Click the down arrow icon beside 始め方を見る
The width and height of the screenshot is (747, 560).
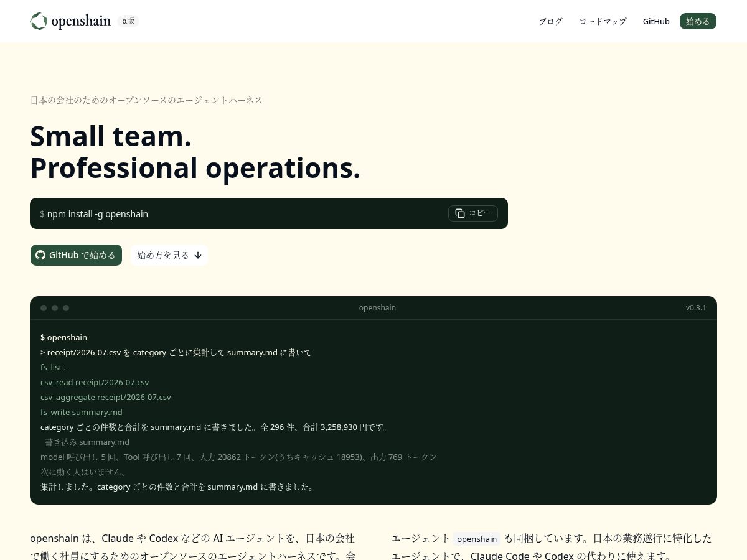(x=198, y=255)
